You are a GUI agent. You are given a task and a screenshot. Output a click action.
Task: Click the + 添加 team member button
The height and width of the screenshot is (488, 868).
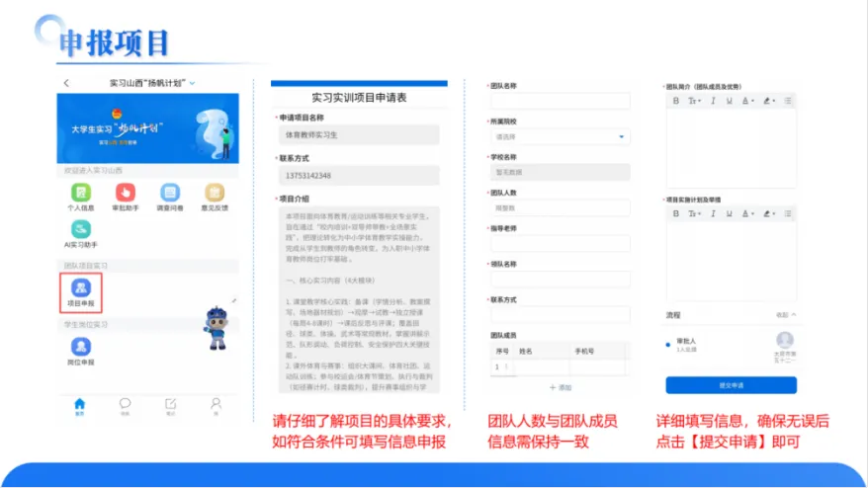(561, 387)
